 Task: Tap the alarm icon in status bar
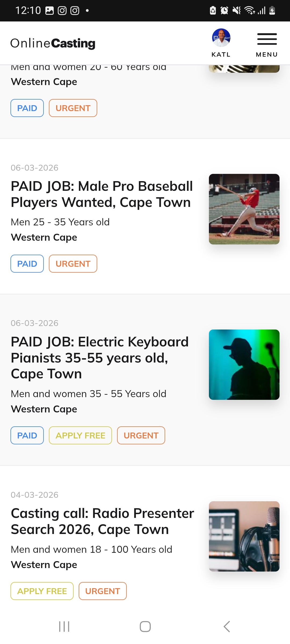(224, 10)
